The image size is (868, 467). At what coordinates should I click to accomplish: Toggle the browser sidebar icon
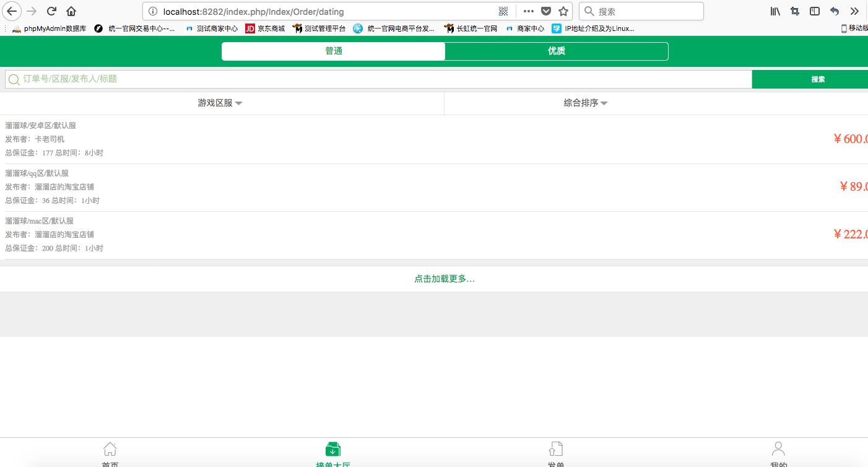tap(815, 11)
